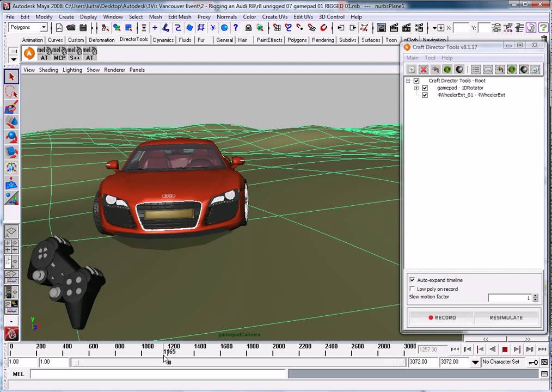Toggle select by component type mode

[128, 27]
